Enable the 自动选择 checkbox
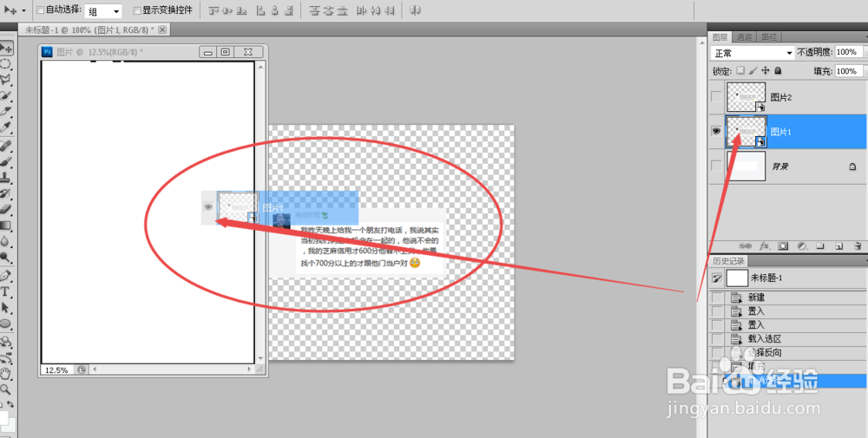 coord(40,10)
